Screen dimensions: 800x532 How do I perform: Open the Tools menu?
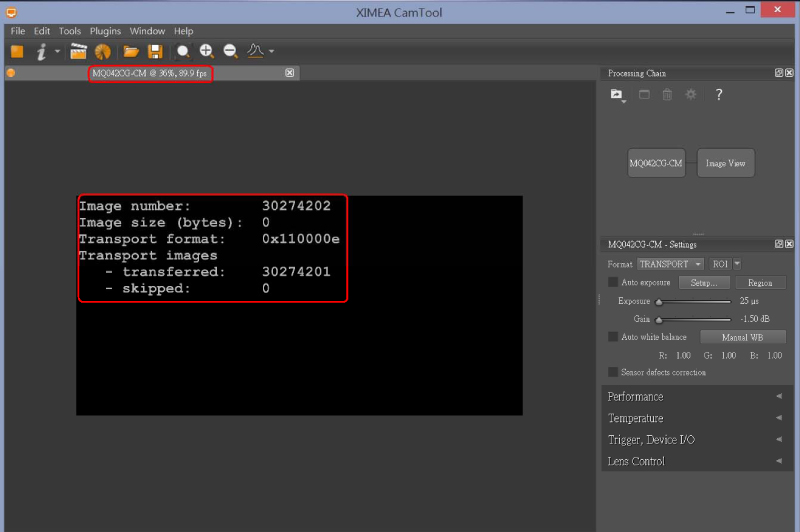[x=70, y=31]
